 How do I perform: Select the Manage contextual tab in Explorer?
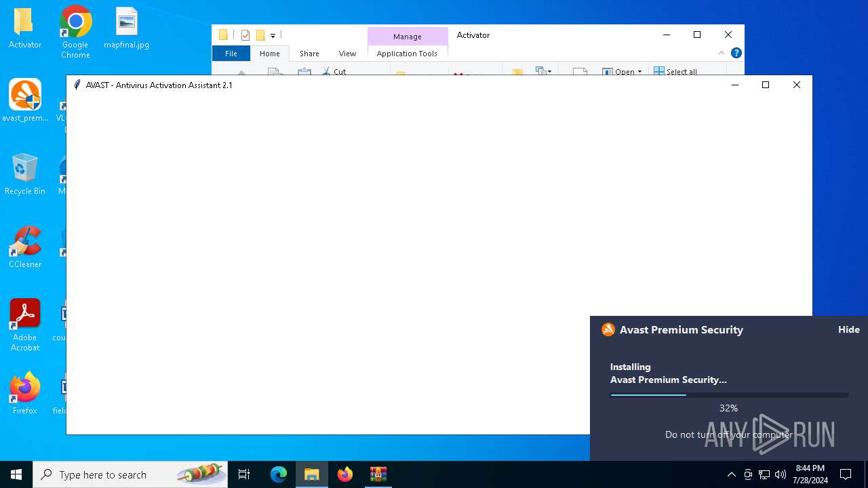click(408, 37)
